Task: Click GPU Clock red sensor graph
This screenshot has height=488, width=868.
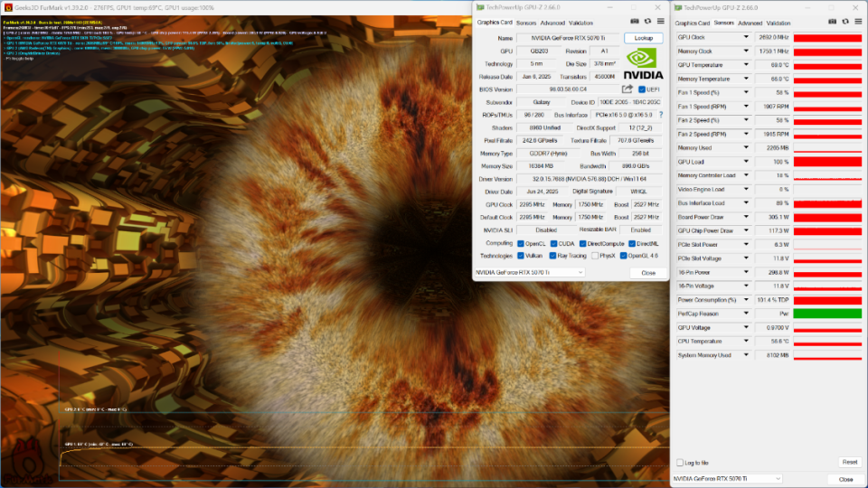Action: click(x=827, y=38)
